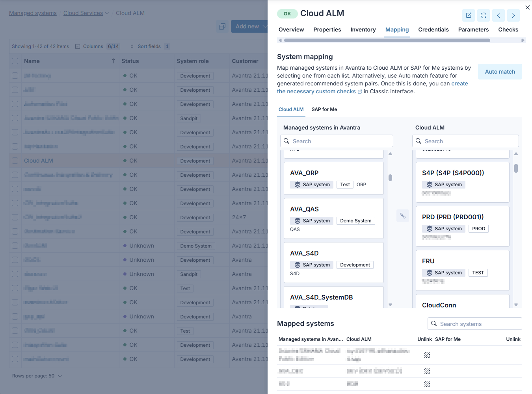Screen dimensions: 532x394
Task: Click the refresh icon in panel header
Action: point(484,15)
